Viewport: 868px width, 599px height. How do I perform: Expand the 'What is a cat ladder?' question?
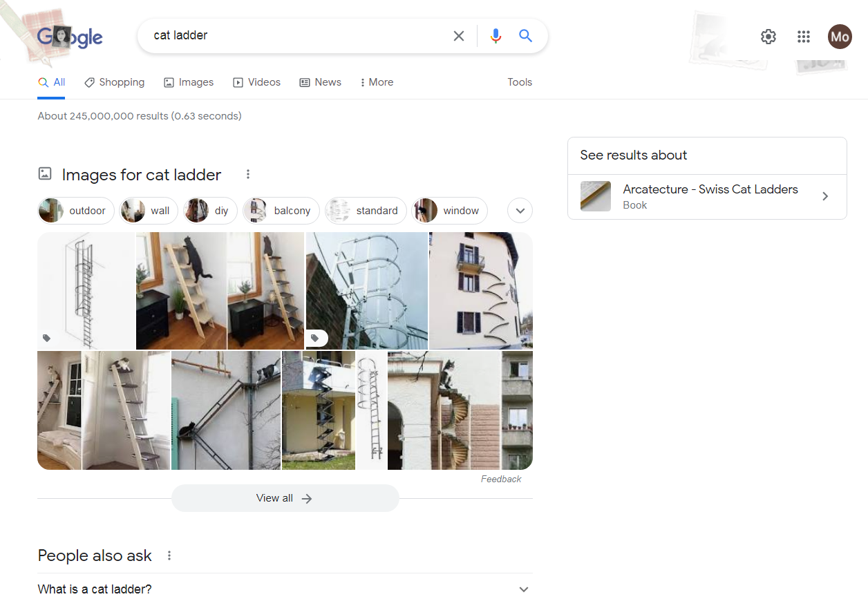point(523,589)
